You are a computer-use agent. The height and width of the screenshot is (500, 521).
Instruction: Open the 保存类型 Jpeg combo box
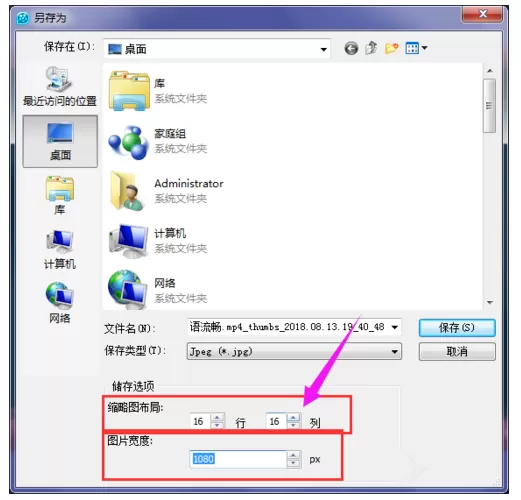[x=294, y=351]
